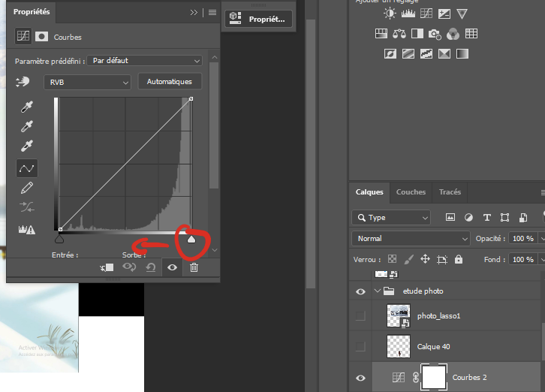This screenshot has height=392, width=545.
Task: Collapse the etude photo group
Action: 377,291
